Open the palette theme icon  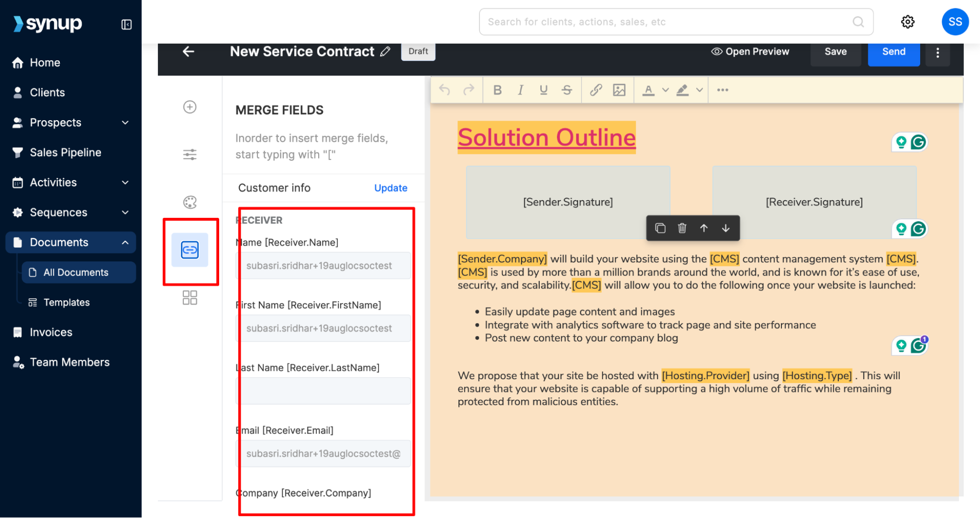(190, 202)
